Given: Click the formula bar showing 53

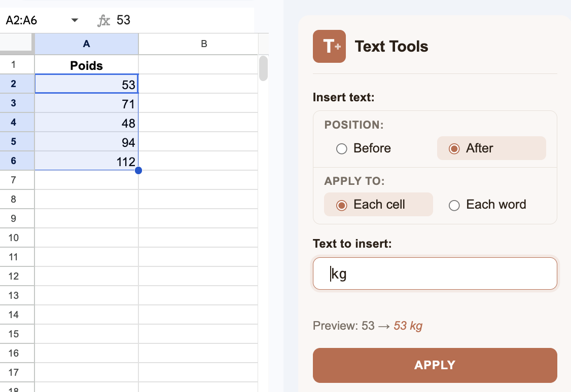Looking at the screenshot, I should [152, 20].
